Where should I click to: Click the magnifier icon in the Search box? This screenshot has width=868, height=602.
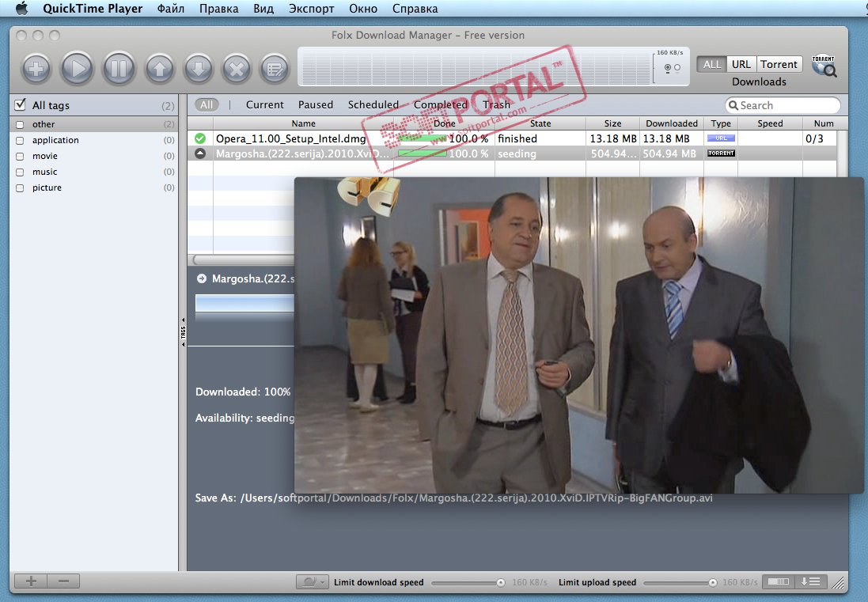coord(733,105)
